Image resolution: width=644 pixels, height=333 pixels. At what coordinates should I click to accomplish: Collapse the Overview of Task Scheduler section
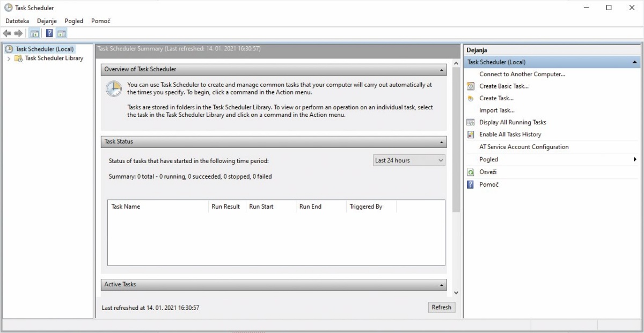(x=442, y=70)
